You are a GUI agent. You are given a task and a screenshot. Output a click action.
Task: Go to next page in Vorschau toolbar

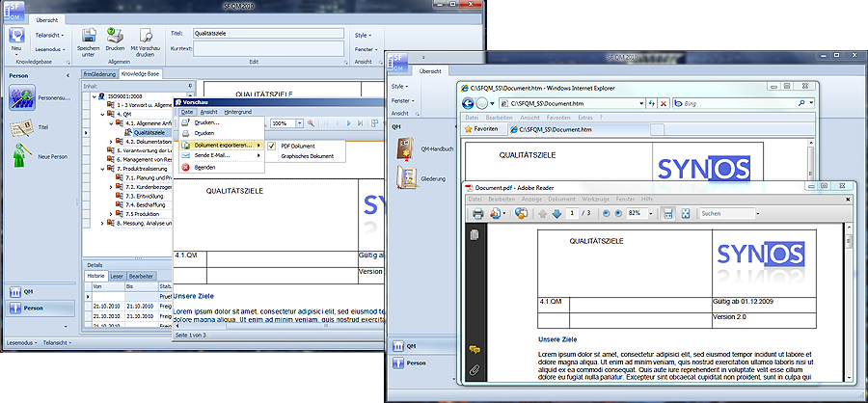pyautogui.click(x=349, y=123)
